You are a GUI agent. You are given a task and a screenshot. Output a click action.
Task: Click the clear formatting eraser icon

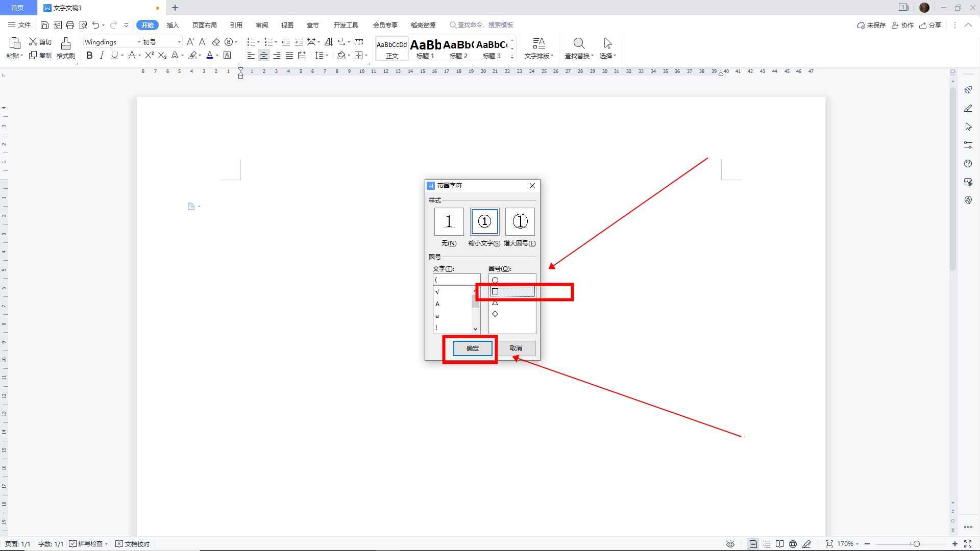pos(216,42)
